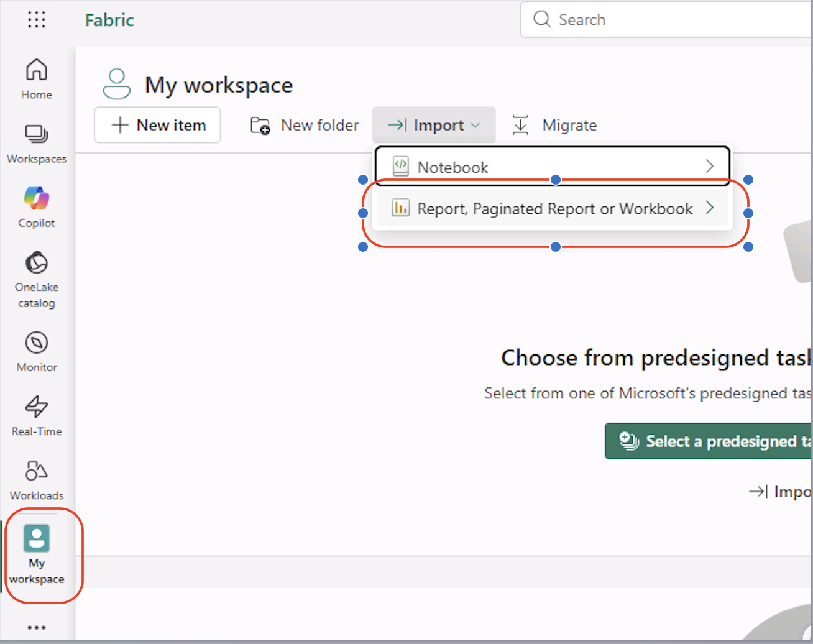Click the Select from one of Microsoft's text
The height and width of the screenshot is (644, 813).
coord(647,393)
